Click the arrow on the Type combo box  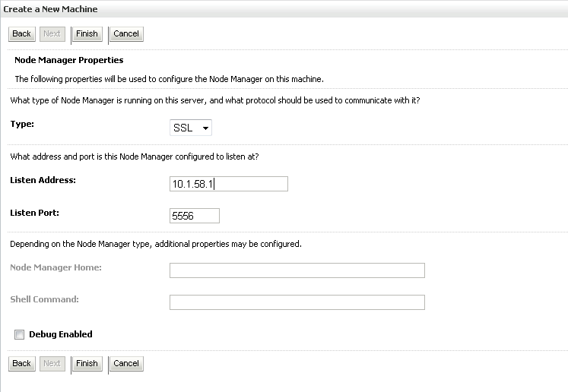205,128
